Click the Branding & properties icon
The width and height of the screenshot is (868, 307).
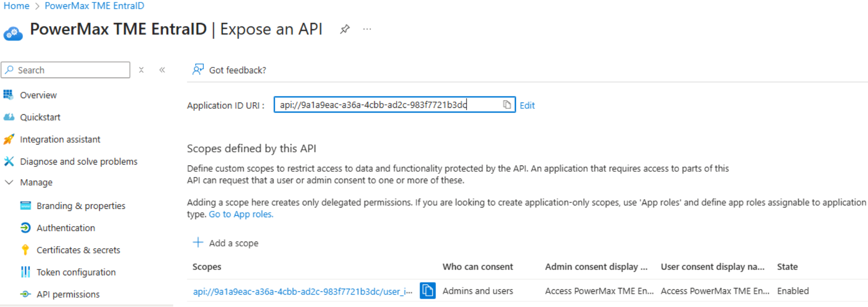pos(25,205)
